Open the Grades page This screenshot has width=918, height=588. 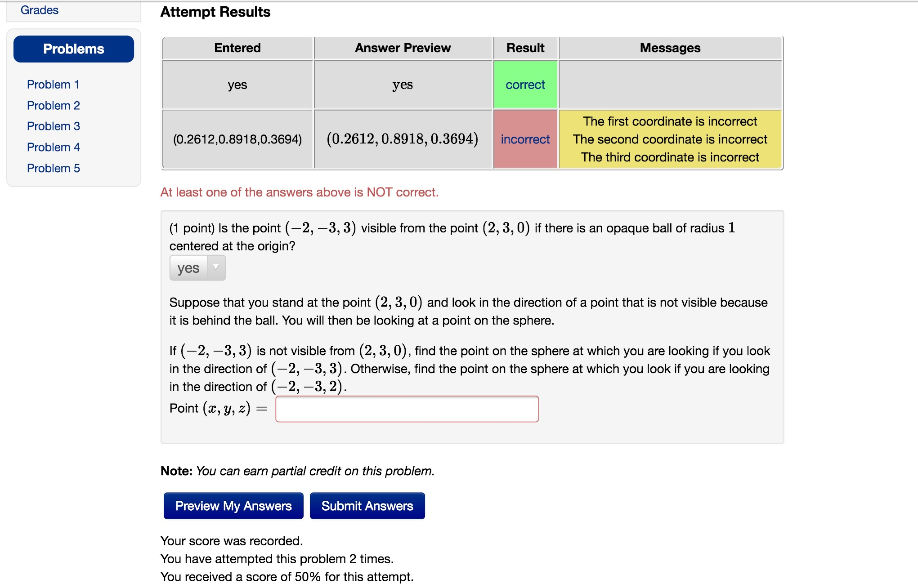point(40,10)
